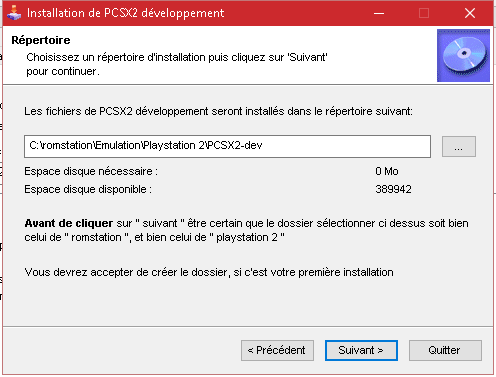This screenshot has height=377, width=496.
Task: Click the blue CD disc image
Action: pos(463,55)
